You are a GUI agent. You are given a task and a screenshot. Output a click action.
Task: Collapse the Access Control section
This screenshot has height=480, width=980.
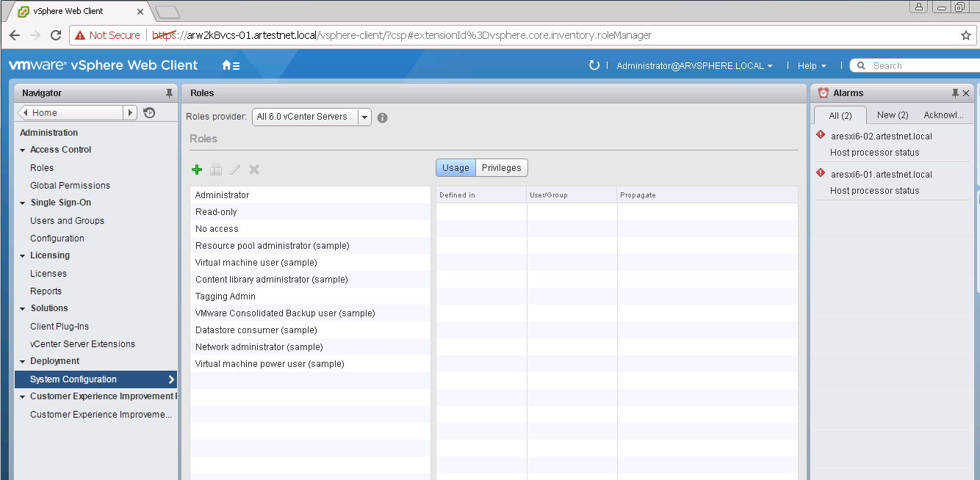point(23,150)
